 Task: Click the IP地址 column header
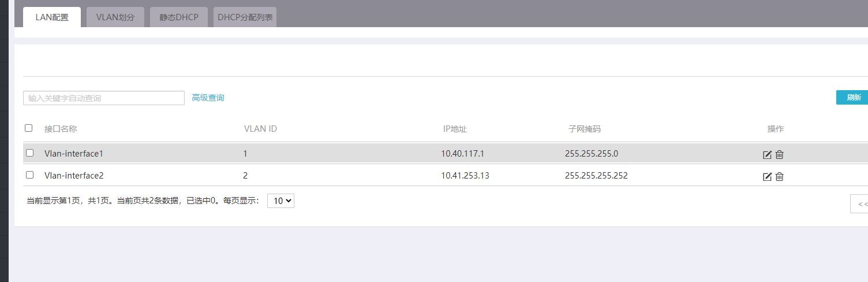click(455, 129)
